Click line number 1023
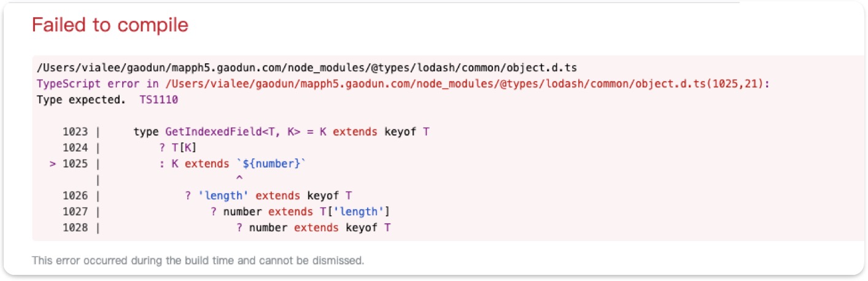Image resolution: width=868 pixels, height=281 pixels. pyautogui.click(x=76, y=132)
